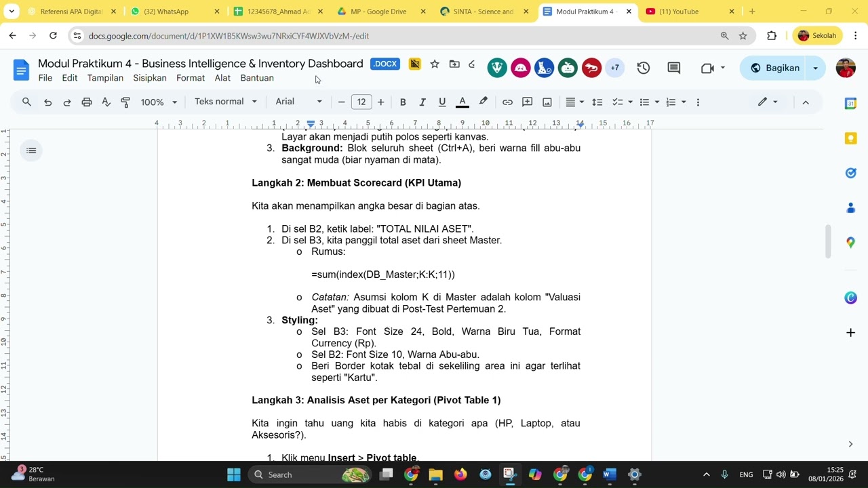868x488 pixels.
Task: Open the File menu
Action: (45, 78)
